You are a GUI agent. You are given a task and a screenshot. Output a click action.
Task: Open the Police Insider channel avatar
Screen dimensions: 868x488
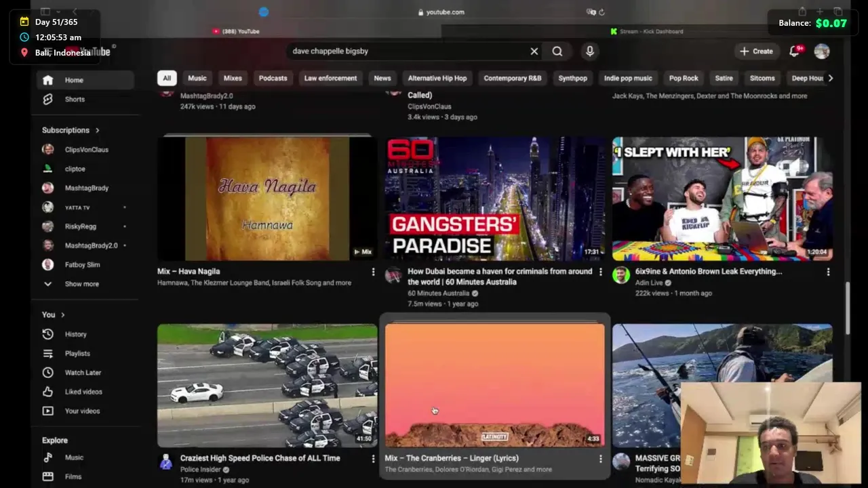(x=166, y=462)
